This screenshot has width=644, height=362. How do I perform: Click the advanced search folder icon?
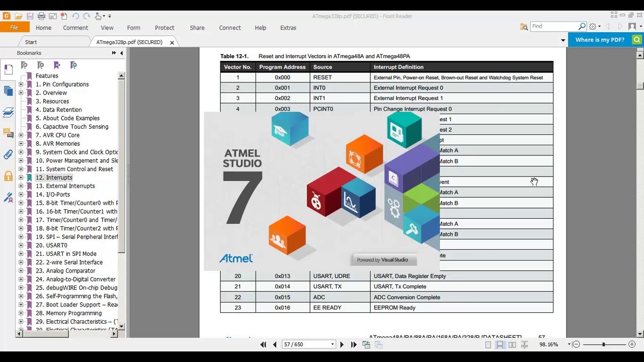(x=524, y=27)
